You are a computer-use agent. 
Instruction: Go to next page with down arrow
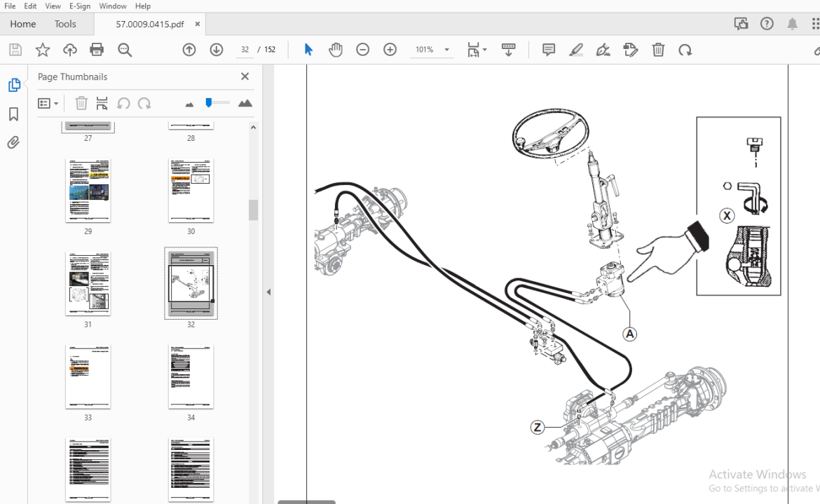point(217,50)
